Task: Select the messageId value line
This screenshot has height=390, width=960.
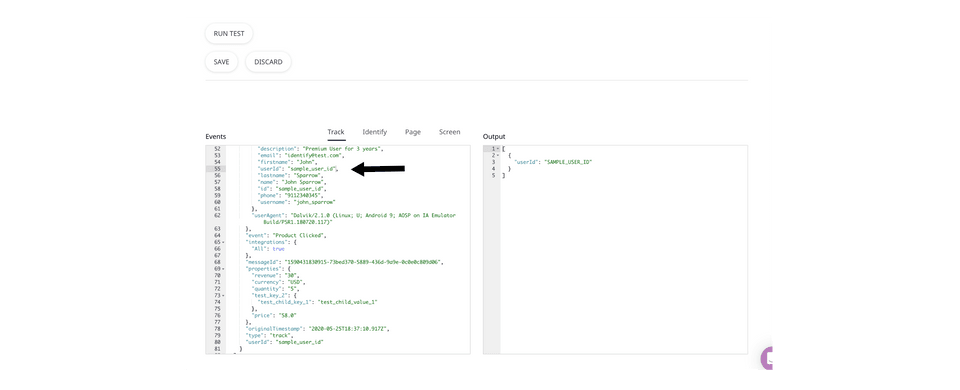Action: tap(344, 262)
